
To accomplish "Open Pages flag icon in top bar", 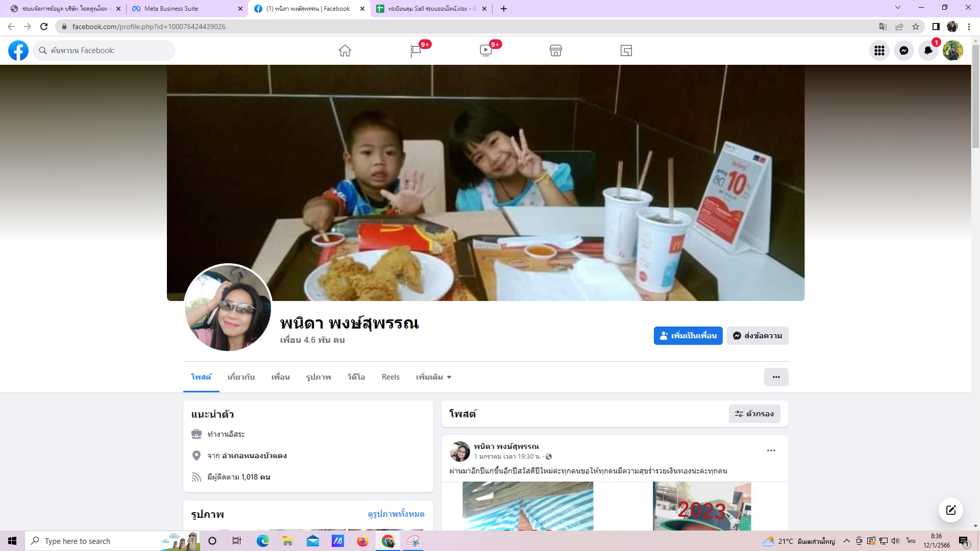I will (x=415, y=51).
